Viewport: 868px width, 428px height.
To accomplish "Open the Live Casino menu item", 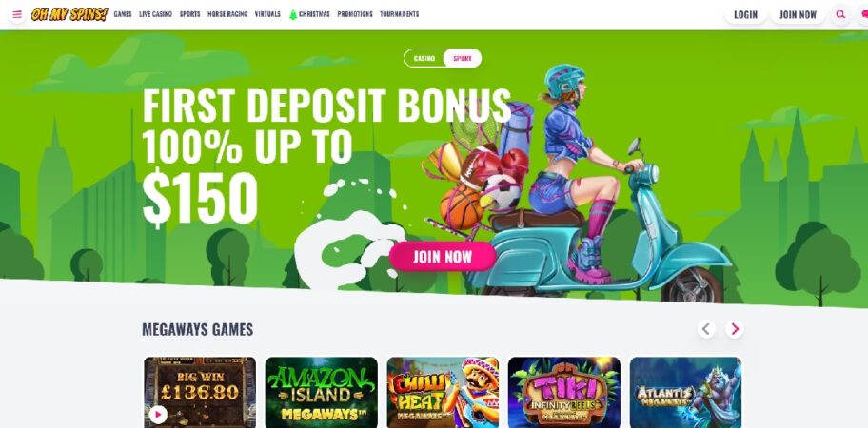I will pos(155,14).
